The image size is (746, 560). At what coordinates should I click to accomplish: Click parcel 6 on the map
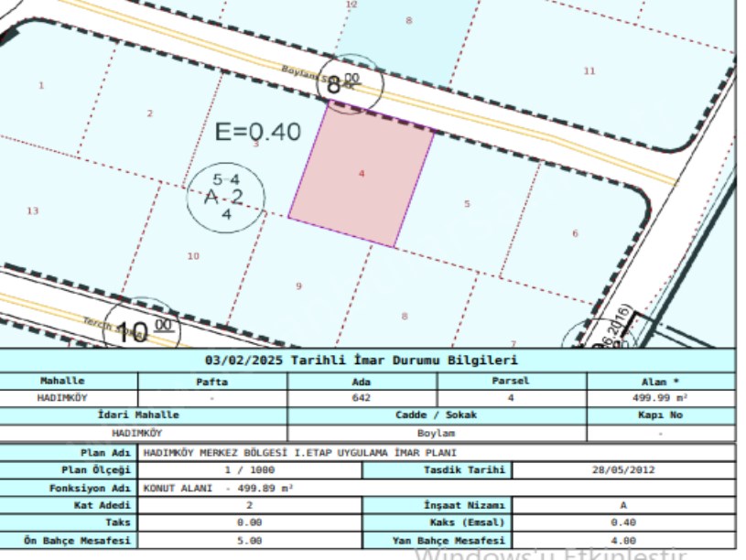click(x=575, y=233)
